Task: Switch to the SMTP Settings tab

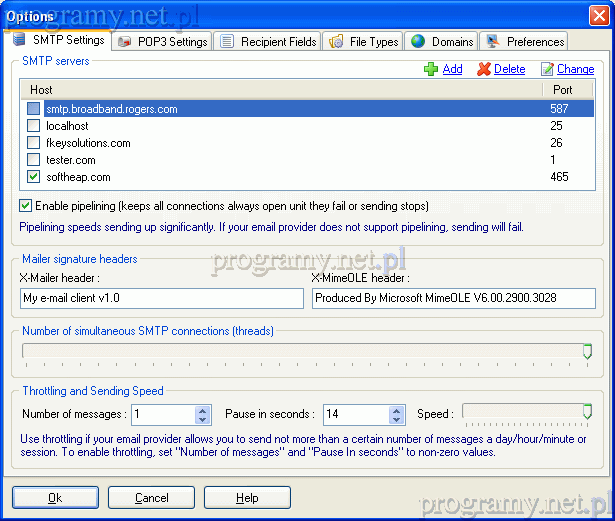Action: [59, 41]
